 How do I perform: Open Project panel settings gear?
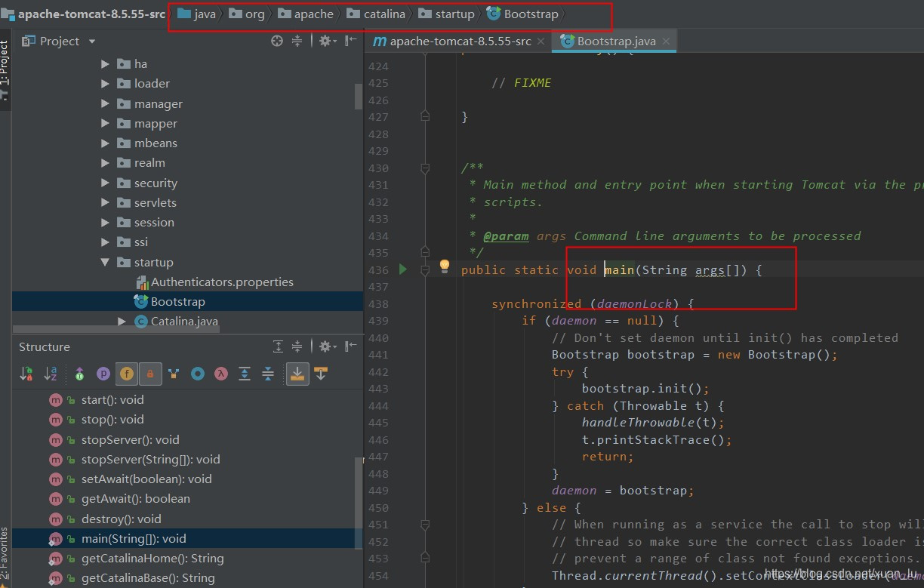point(326,41)
